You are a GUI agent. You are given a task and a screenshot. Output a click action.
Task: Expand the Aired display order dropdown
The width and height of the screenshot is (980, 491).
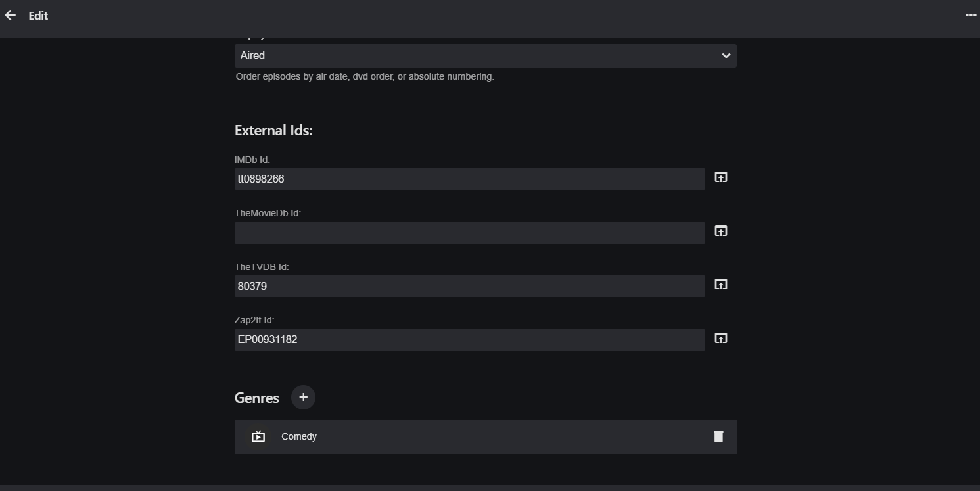pyautogui.click(x=485, y=56)
